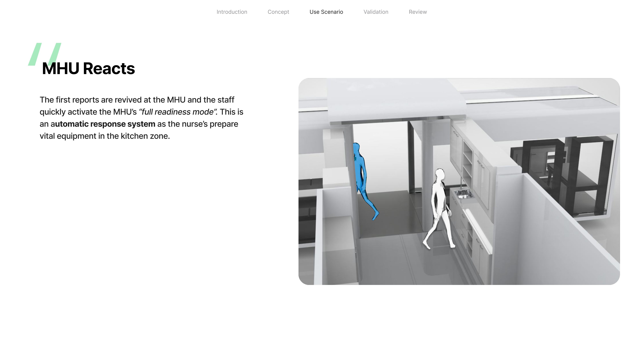Go to the Validation tab
This screenshot has width=644, height=362.
[x=376, y=12]
